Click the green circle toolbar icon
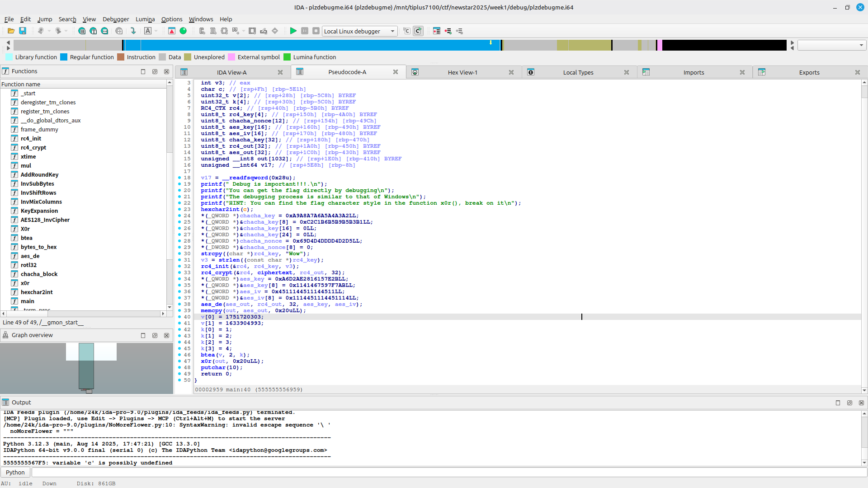This screenshot has height=488, width=868. 183,31
